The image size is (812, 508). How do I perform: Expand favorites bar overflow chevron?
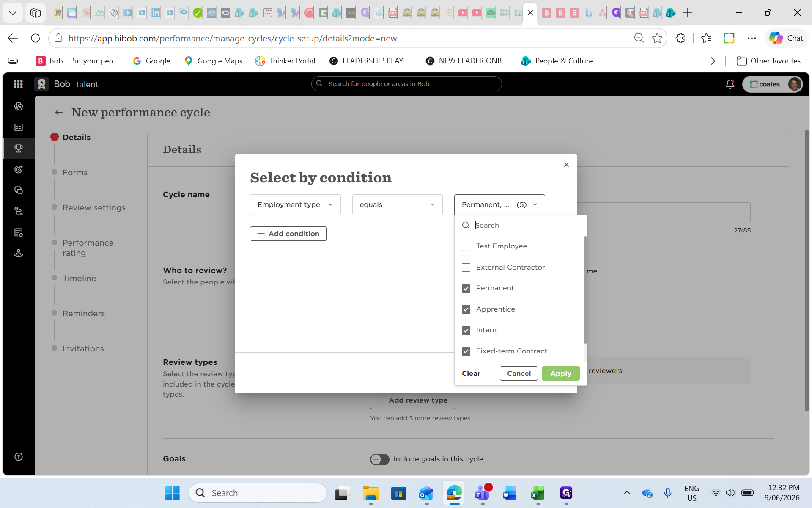click(x=713, y=61)
